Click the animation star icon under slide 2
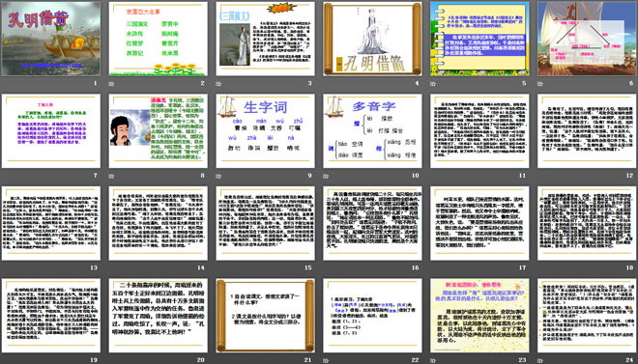 click(111, 84)
